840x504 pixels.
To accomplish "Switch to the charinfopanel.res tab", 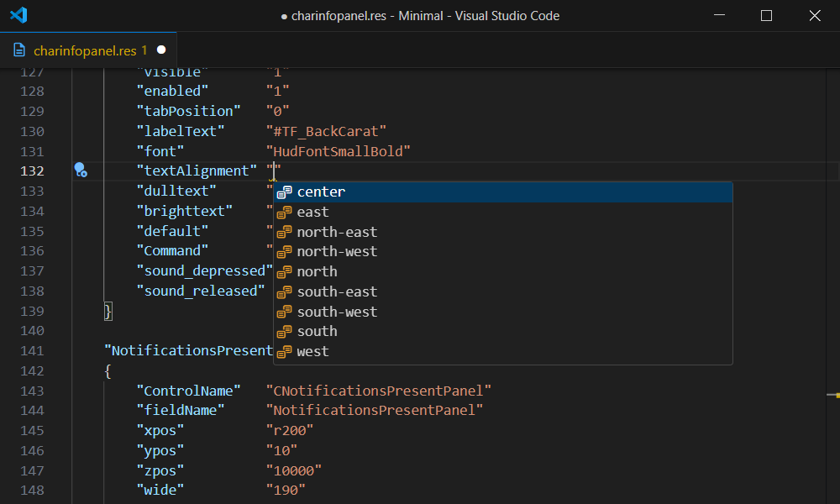I will point(88,50).
